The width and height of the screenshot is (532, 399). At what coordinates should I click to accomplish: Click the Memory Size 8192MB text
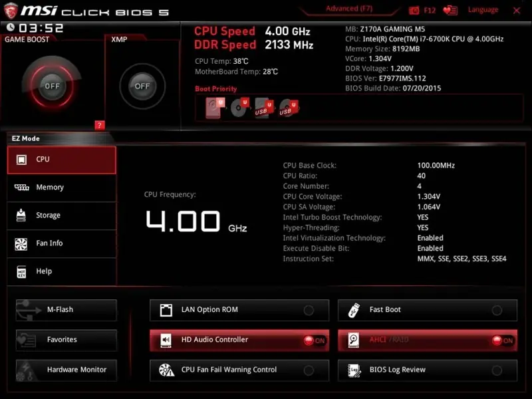click(382, 49)
